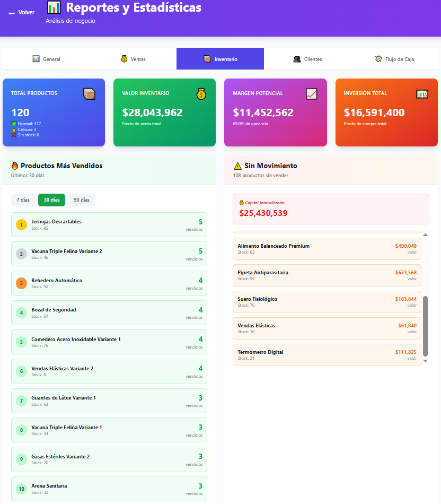This screenshot has height=504, width=441.
Task: Click the warning icon beside Sin Movimiento
Action: [x=237, y=166]
